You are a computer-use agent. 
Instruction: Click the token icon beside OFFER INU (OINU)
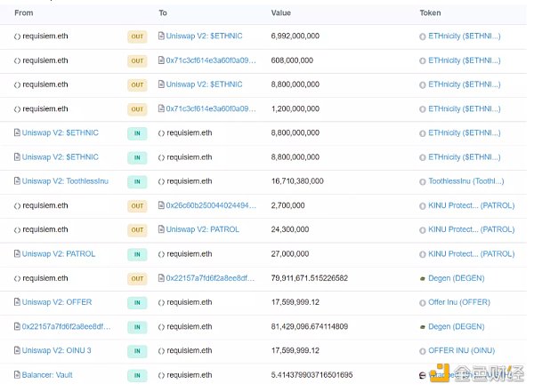(423, 351)
